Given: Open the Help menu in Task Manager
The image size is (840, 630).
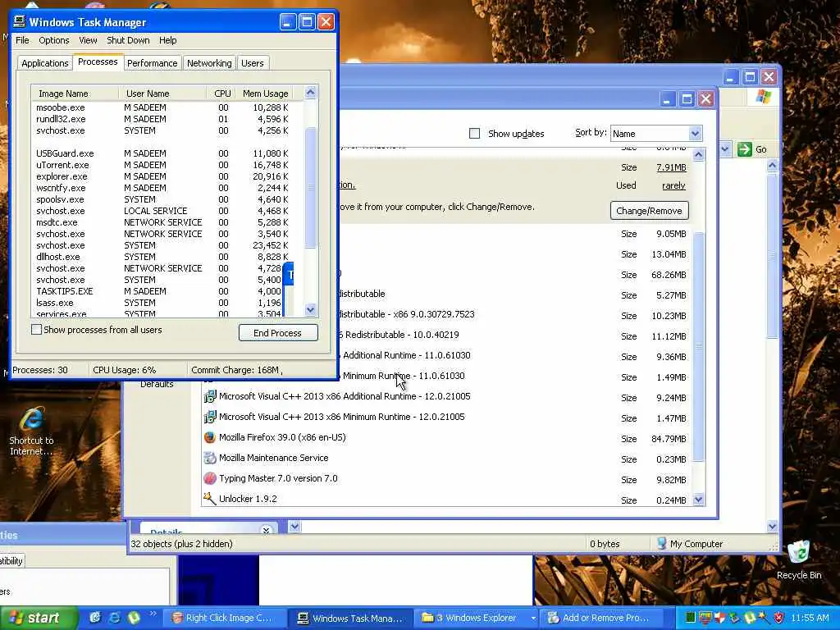Looking at the screenshot, I should pos(167,40).
